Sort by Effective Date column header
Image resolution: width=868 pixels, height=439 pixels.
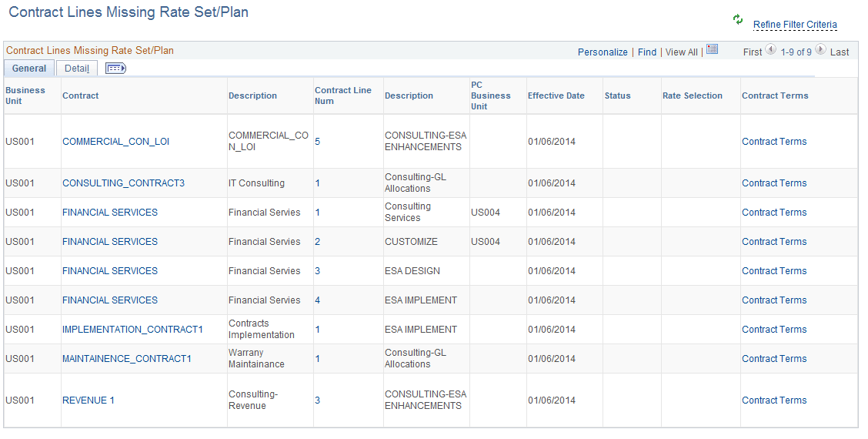556,96
